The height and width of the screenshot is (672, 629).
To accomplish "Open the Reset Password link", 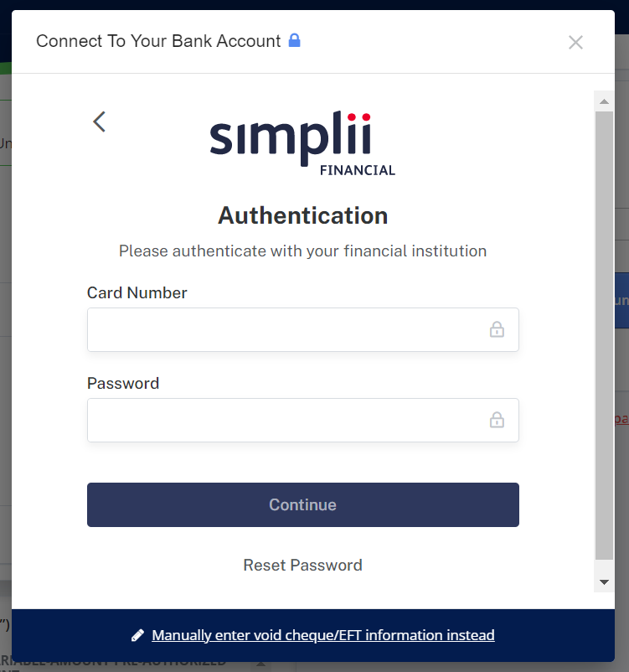I will tap(302, 565).
